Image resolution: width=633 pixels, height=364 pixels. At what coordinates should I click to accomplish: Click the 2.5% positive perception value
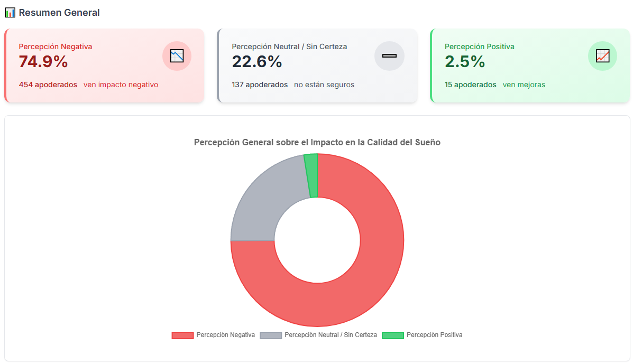coord(465,62)
